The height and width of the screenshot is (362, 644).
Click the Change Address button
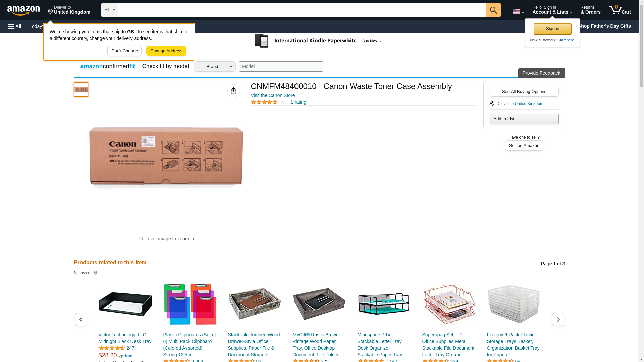[166, 51]
